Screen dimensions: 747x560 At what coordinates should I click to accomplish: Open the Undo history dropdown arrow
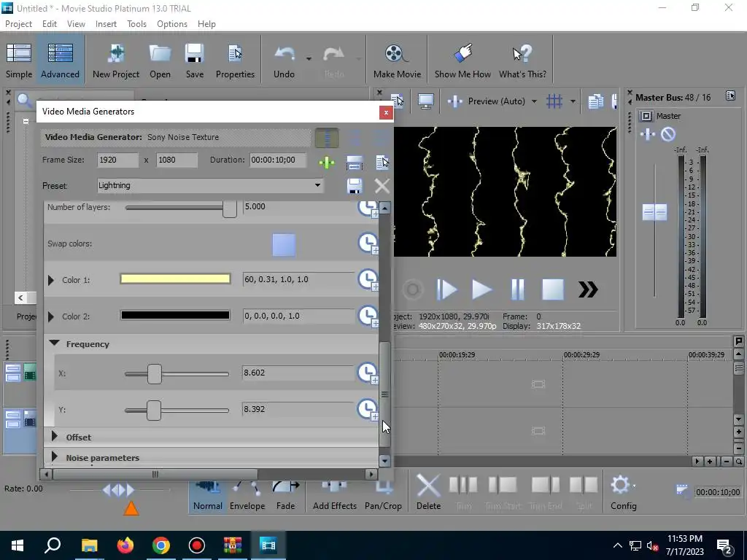[x=309, y=59]
